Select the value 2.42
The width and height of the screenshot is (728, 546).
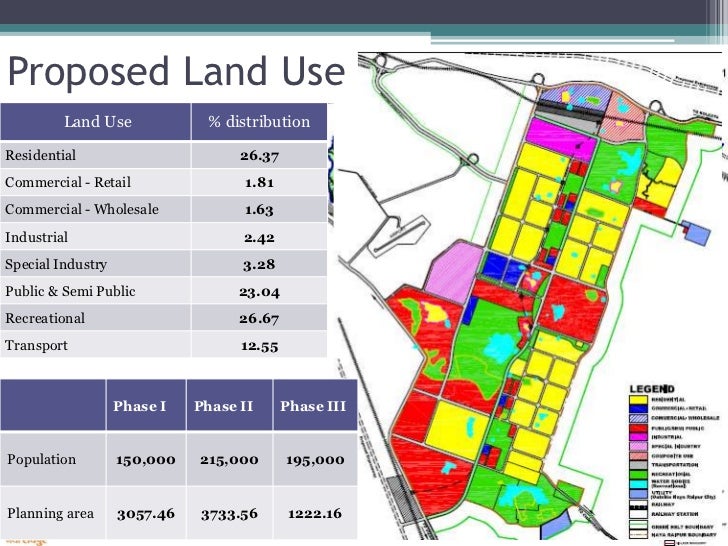point(259,238)
